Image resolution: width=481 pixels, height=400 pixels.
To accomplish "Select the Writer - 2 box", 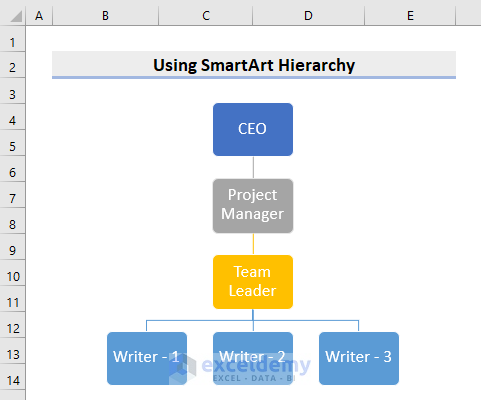I will (x=253, y=358).
